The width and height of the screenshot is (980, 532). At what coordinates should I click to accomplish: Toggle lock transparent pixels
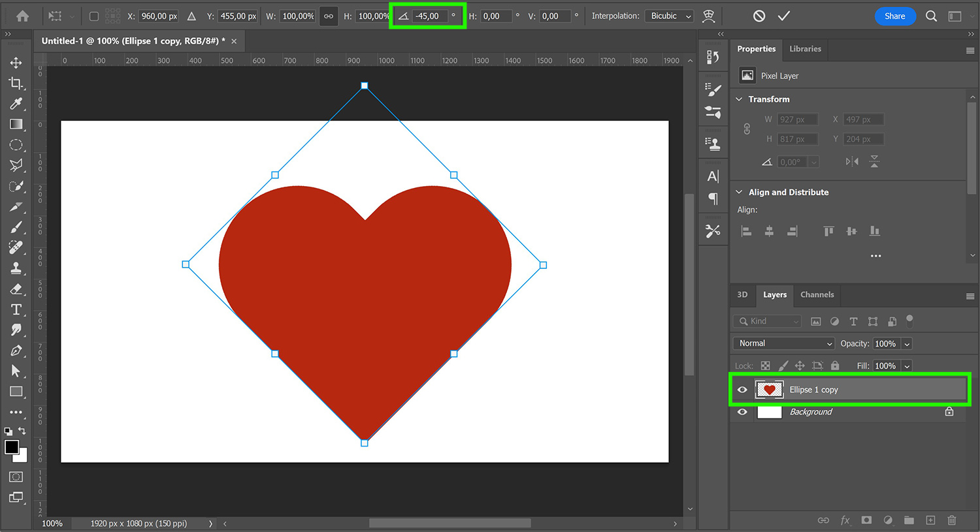[x=765, y=366]
